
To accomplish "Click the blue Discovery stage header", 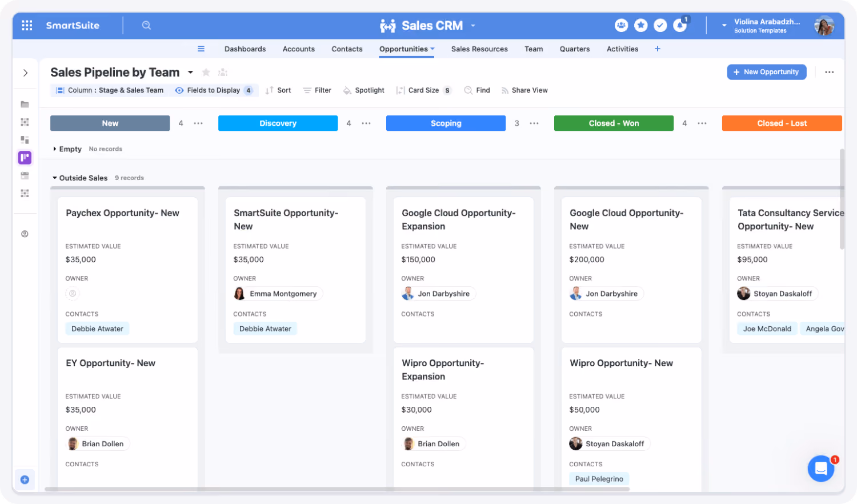I will click(278, 123).
